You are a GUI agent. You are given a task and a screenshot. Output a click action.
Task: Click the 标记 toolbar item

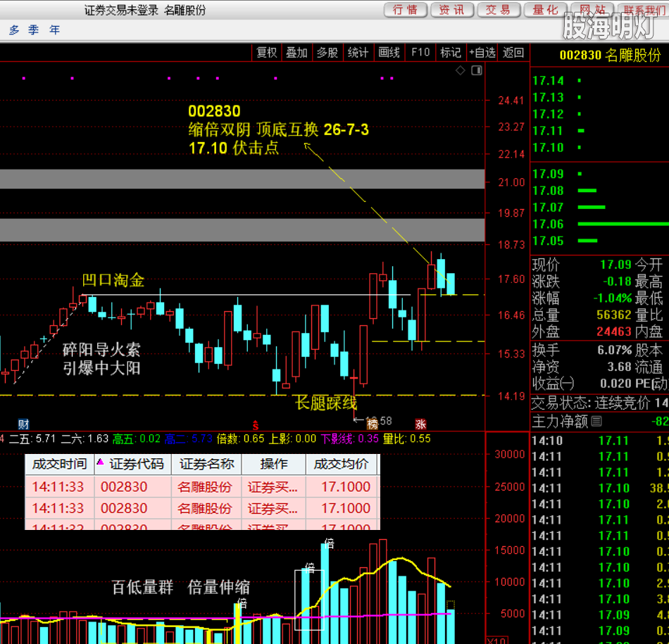(x=451, y=53)
